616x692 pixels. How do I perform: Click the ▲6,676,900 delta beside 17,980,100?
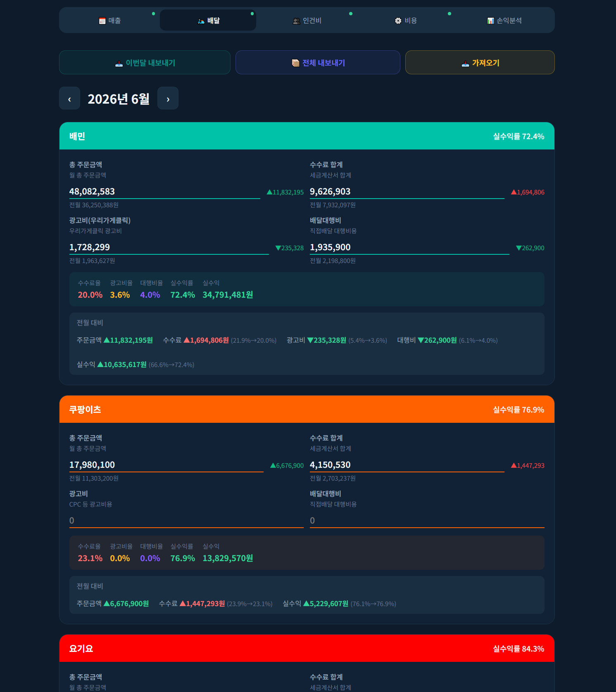[x=287, y=465]
